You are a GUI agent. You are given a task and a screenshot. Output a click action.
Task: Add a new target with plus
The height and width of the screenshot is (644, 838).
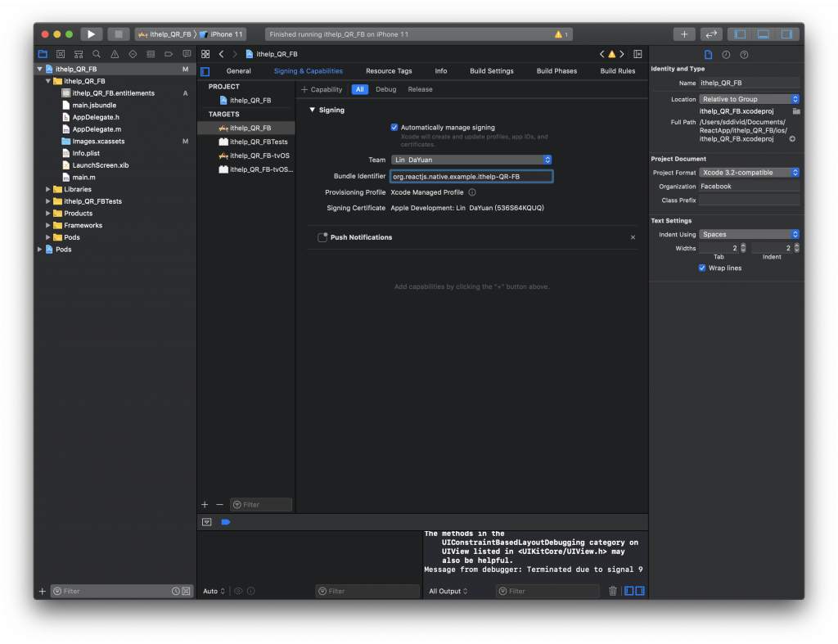click(x=205, y=505)
